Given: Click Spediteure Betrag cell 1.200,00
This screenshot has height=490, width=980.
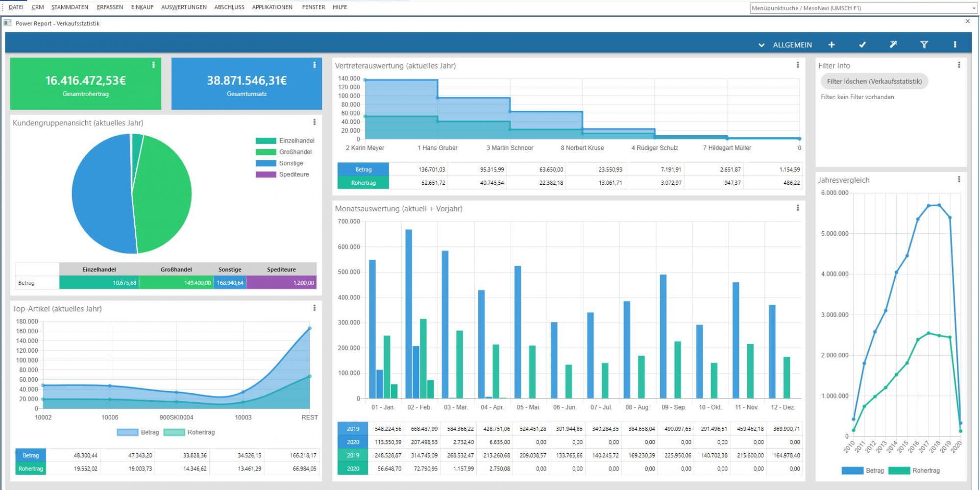Looking at the screenshot, I should tap(281, 283).
